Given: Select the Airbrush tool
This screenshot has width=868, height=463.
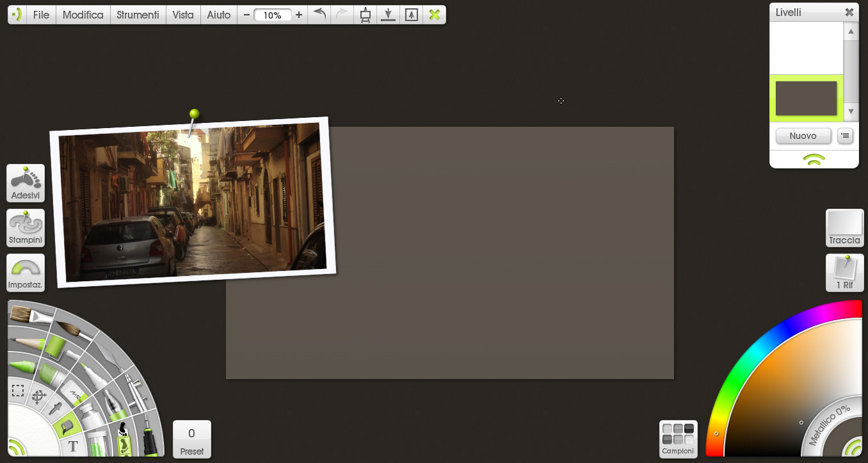Looking at the screenshot, I should [x=136, y=391].
